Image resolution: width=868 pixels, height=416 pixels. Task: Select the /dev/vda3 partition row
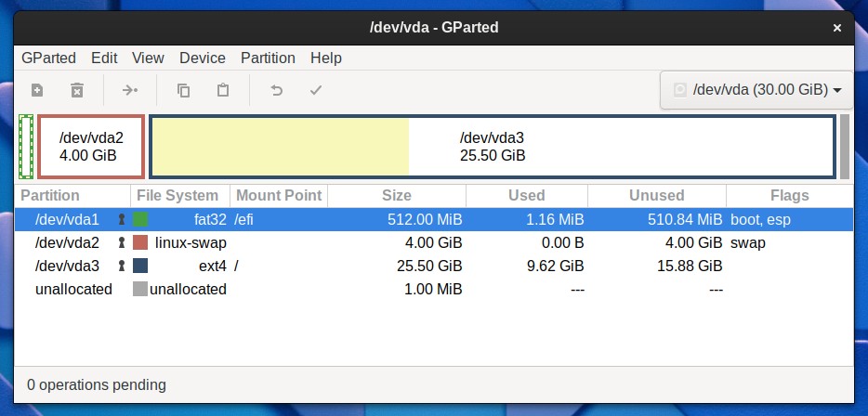pyautogui.click(x=433, y=266)
